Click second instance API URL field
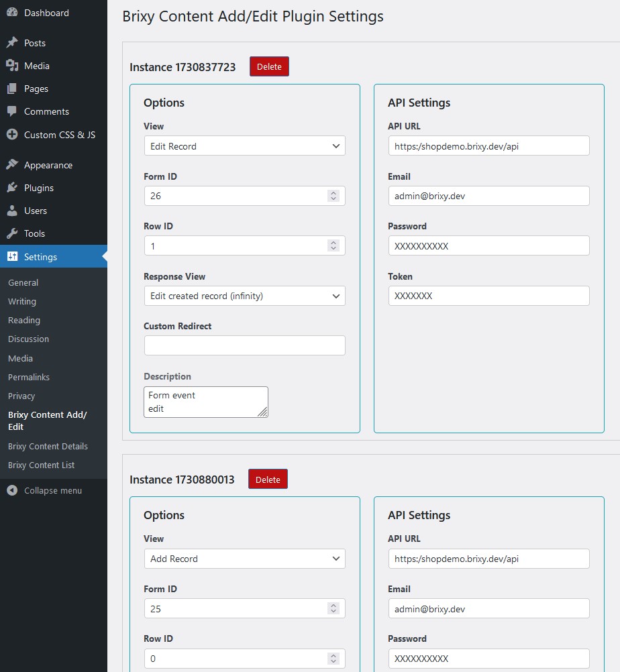Image resolution: width=620 pixels, height=672 pixels. click(488, 559)
